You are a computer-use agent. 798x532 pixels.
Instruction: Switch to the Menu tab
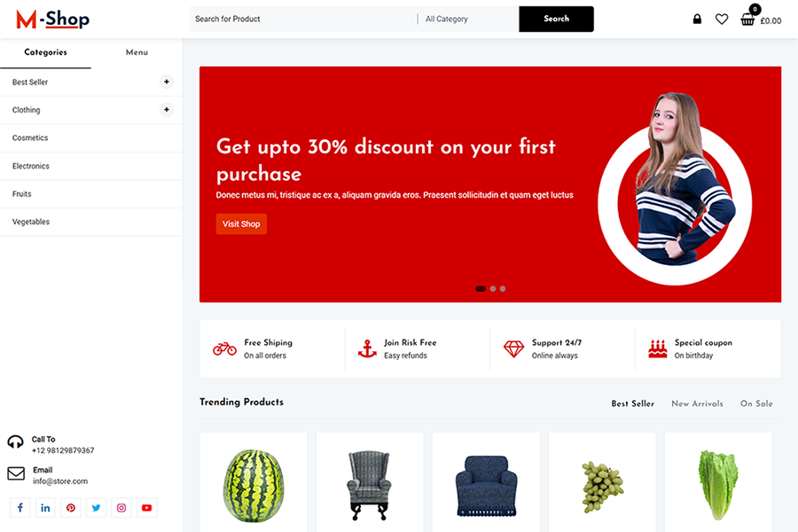(137, 52)
